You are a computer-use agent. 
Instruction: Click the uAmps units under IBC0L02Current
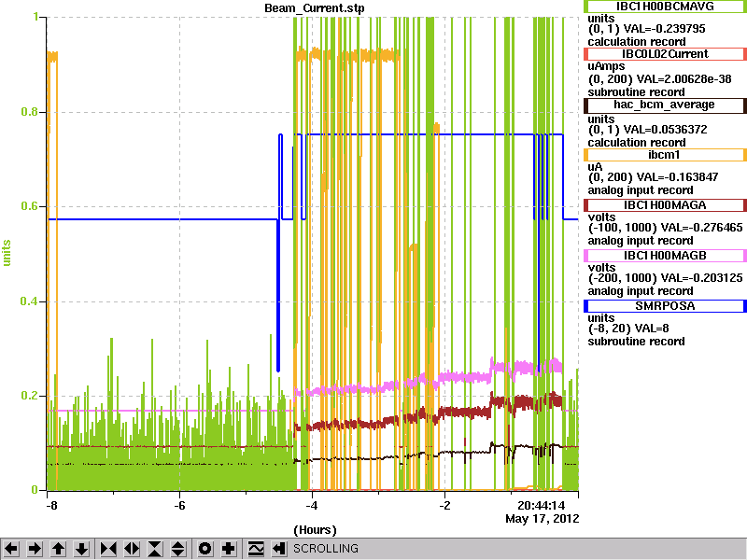pos(606,66)
